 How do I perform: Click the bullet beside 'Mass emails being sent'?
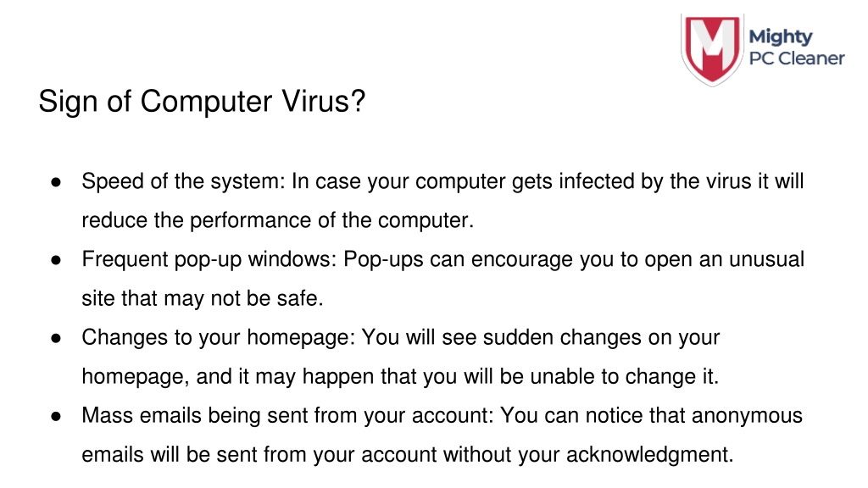point(56,416)
